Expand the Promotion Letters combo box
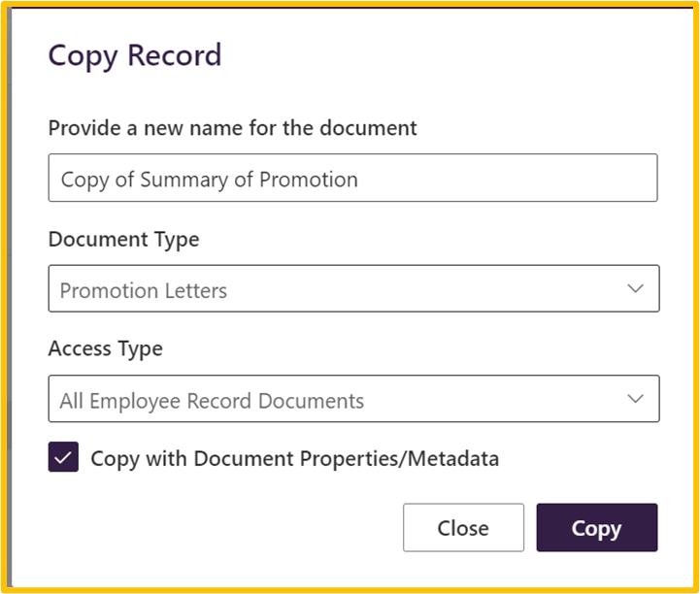The width and height of the screenshot is (700, 594). coord(353,288)
